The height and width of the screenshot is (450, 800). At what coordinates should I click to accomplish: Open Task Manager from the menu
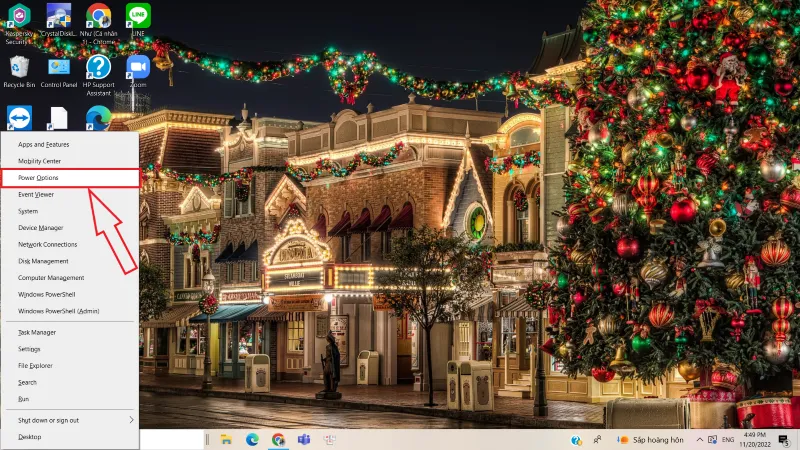(x=37, y=332)
